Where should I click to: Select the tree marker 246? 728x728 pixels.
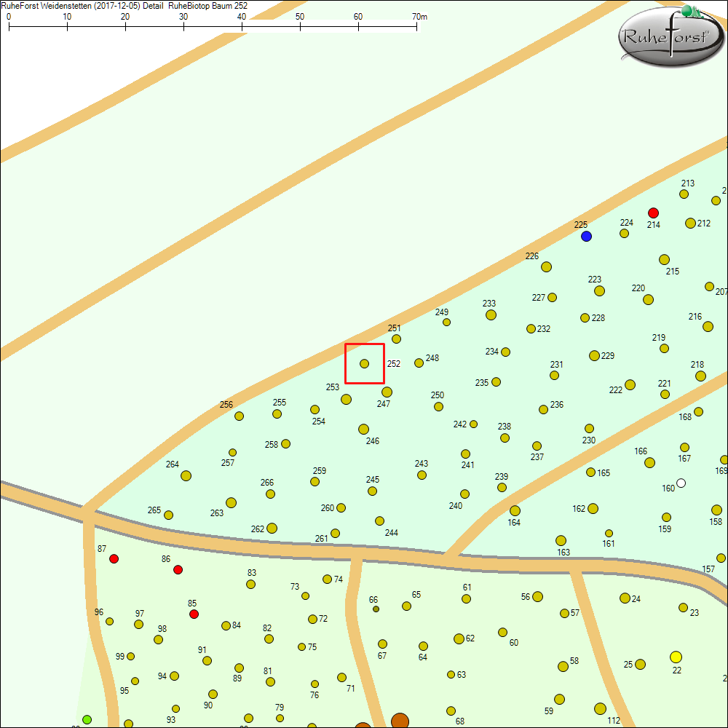tap(363, 429)
